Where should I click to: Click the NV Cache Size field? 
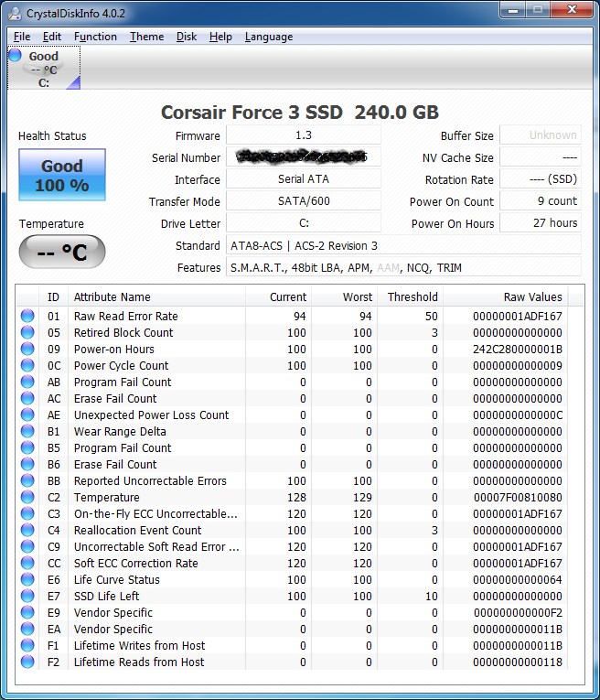541,157
